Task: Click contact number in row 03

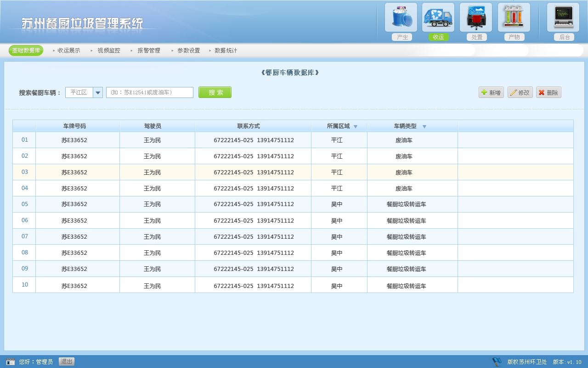Action: pyautogui.click(x=254, y=172)
